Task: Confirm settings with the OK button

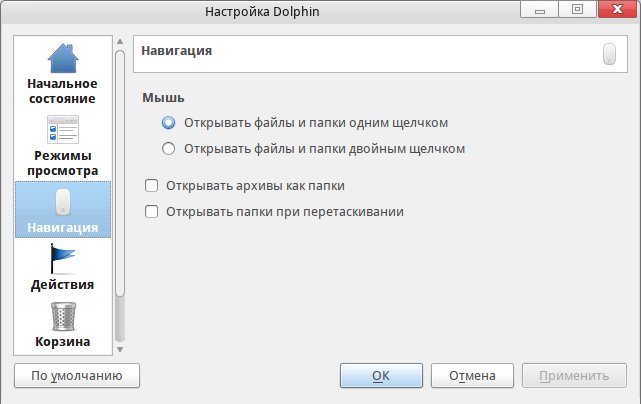Action: 380,376
